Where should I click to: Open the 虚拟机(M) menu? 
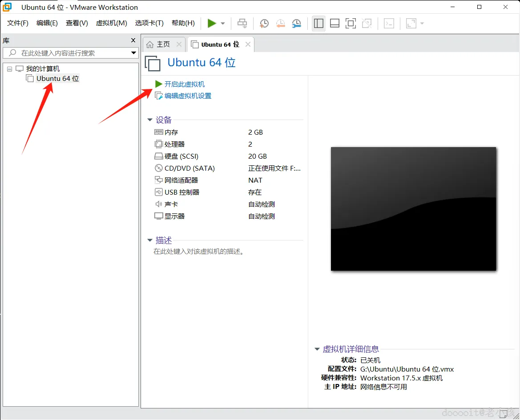point(111,23)
